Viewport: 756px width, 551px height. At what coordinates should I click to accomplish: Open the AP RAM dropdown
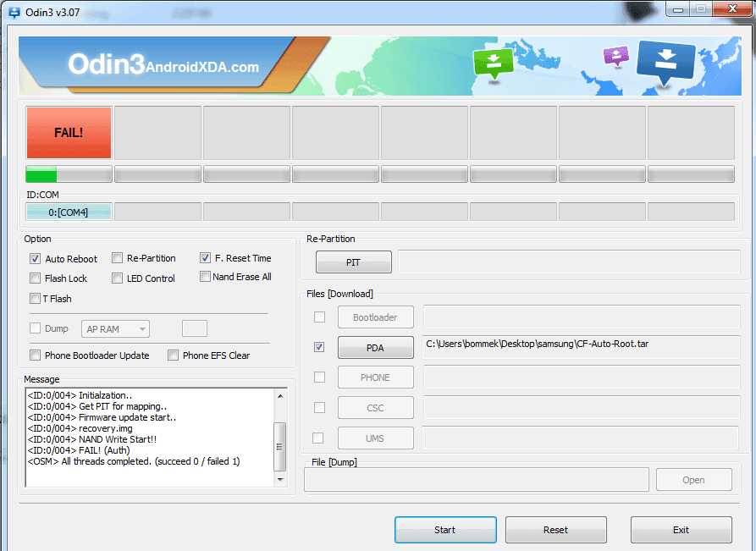point(115,328)
